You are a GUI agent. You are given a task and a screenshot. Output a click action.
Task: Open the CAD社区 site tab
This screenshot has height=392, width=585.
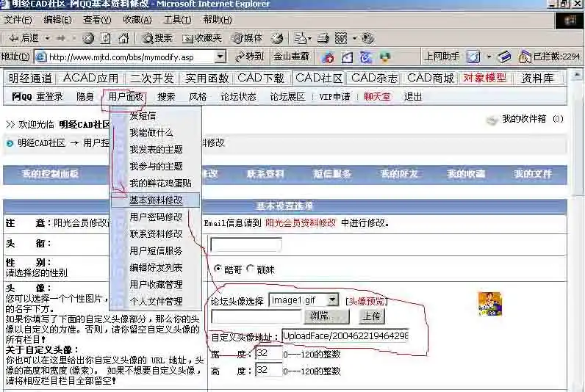click(319, 79)
